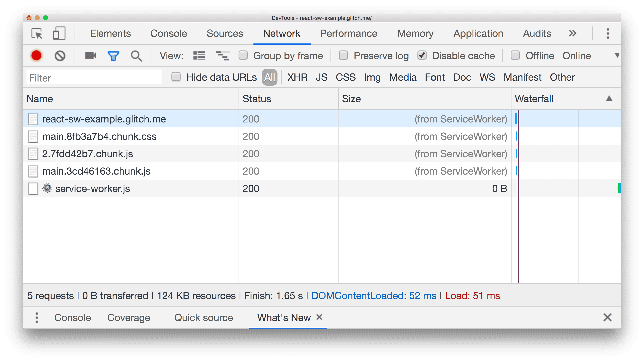Click the service-worker.js network row
Image resolution: width=644 pixels, height=362 pixels.
[92, 189]
